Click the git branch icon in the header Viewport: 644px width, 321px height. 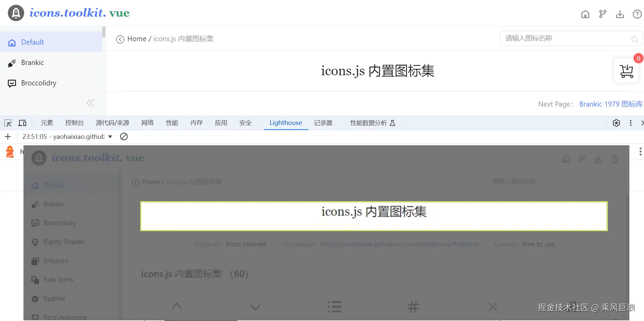tap(602, 14)
